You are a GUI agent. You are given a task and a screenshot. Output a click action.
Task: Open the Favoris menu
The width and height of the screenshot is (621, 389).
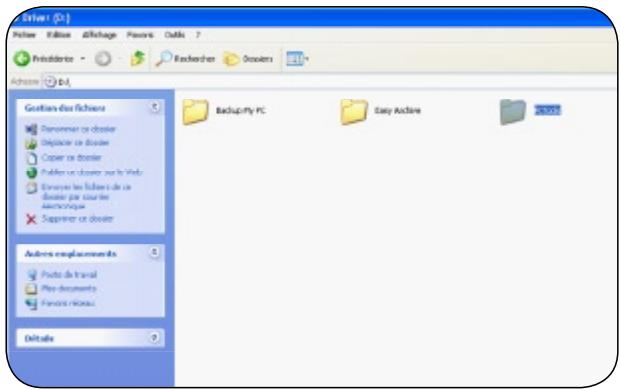coord(140,35)
